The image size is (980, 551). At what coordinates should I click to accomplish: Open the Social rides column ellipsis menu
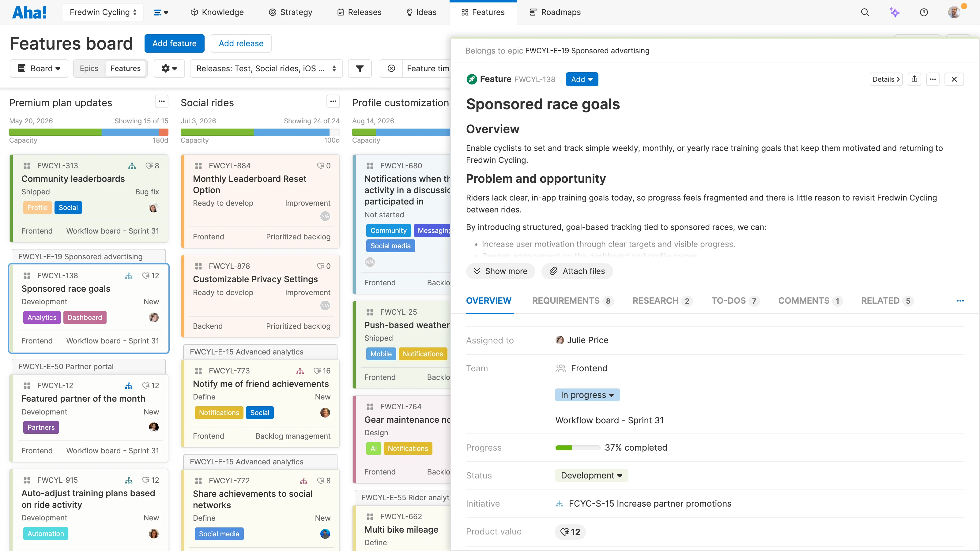pyautogui.click(x=333, y=101)
